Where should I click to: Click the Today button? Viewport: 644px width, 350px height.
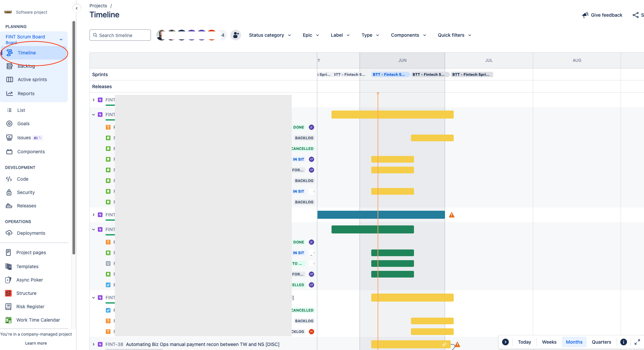524,342
